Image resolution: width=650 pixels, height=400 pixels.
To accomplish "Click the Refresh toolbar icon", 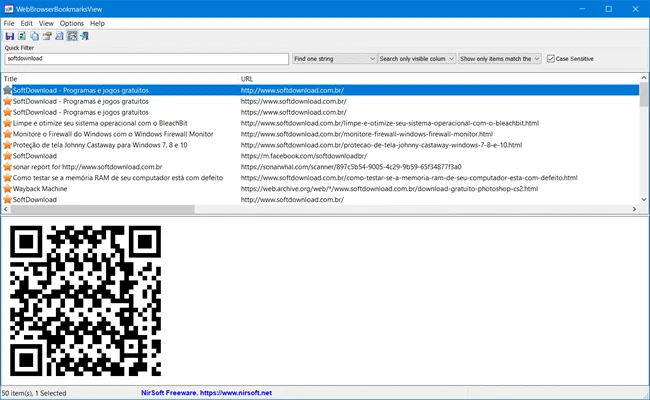I will coord(22,36).
